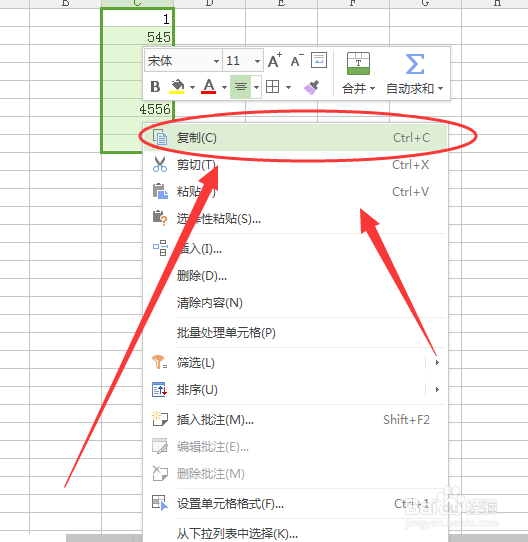The height and width of the screenshot is (542, 528).
Task: Click the borders grid icon
Action: pos(272,86)
